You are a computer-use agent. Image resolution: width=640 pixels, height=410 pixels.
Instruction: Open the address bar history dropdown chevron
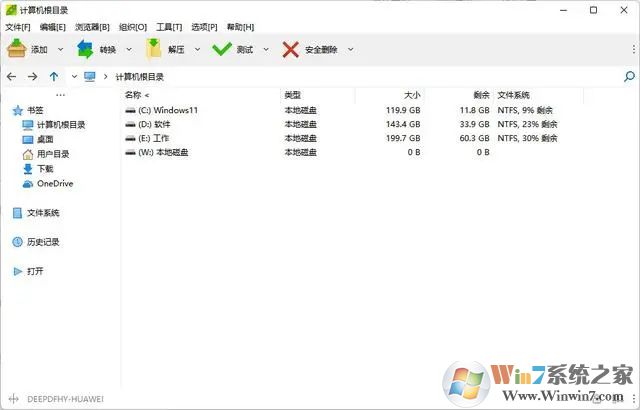[x=74, y=76]
